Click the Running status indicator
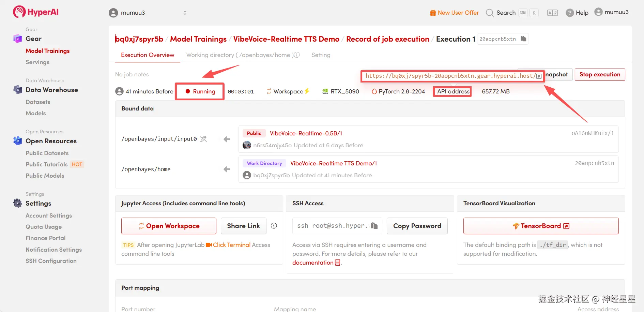Viewport: 644px width, 312px height. [200, 91]
